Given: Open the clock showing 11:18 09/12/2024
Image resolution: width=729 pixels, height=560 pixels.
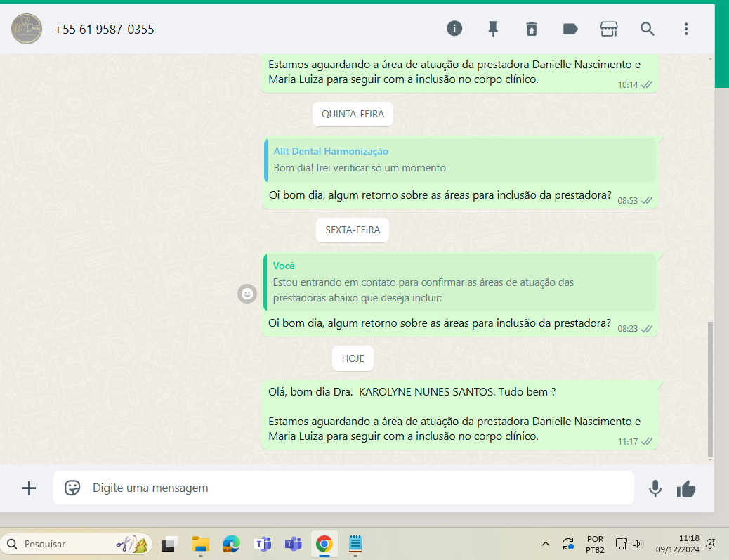Looking at the screenshot, I should [678, 544].
